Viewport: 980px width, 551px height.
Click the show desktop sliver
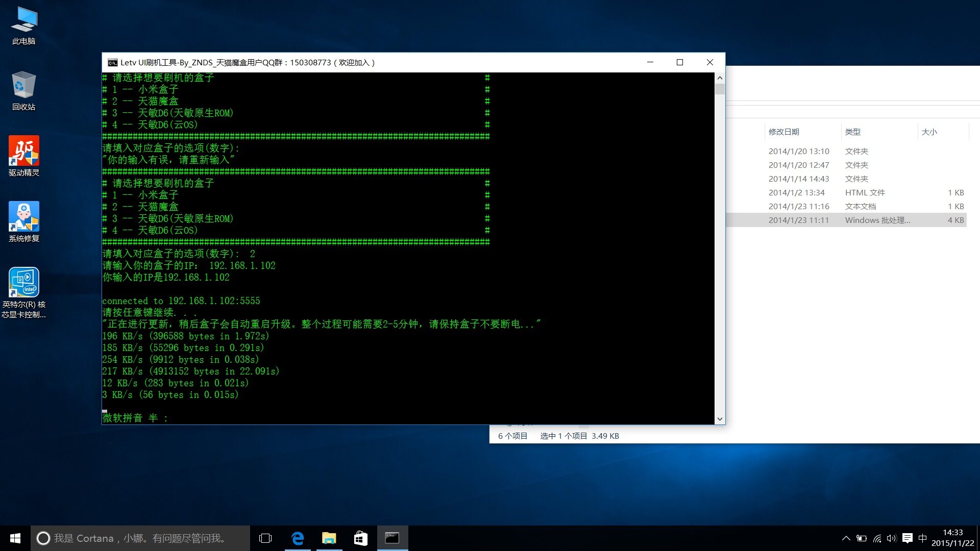[978, 538]
